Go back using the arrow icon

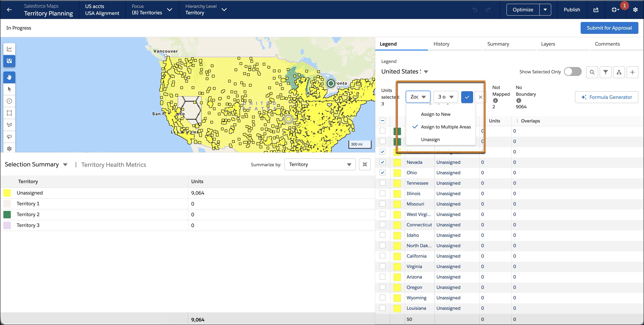[9, 9]
